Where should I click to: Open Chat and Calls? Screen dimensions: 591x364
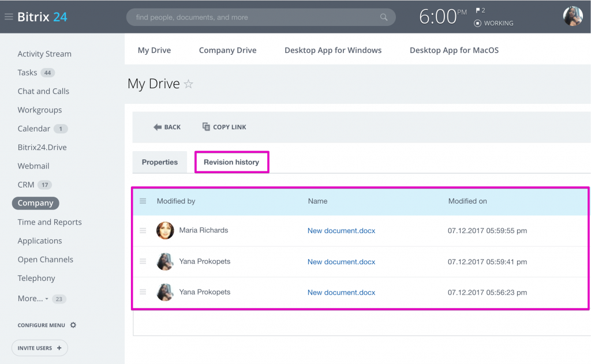tap(43, 91)
